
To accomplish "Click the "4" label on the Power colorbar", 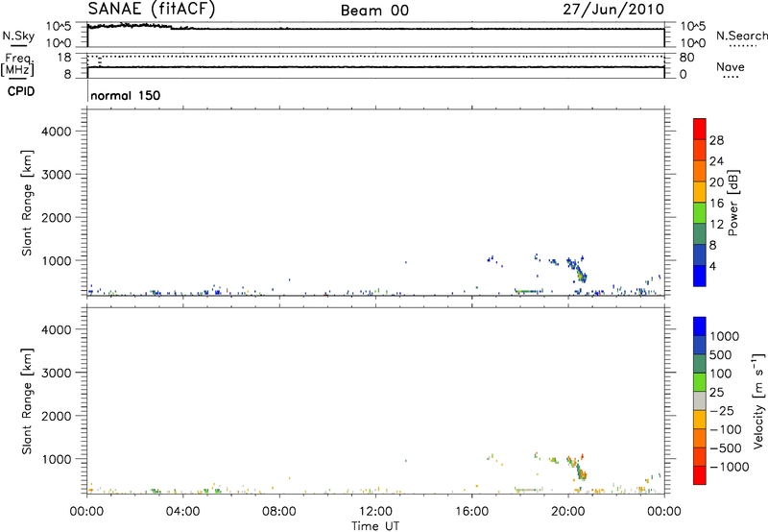I will [x=713, y=267].
